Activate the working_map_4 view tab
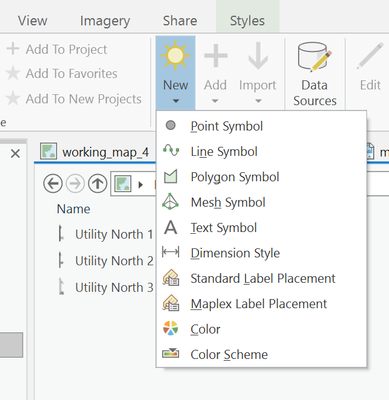This screenshot has height=400, width=389. (95, 152)
